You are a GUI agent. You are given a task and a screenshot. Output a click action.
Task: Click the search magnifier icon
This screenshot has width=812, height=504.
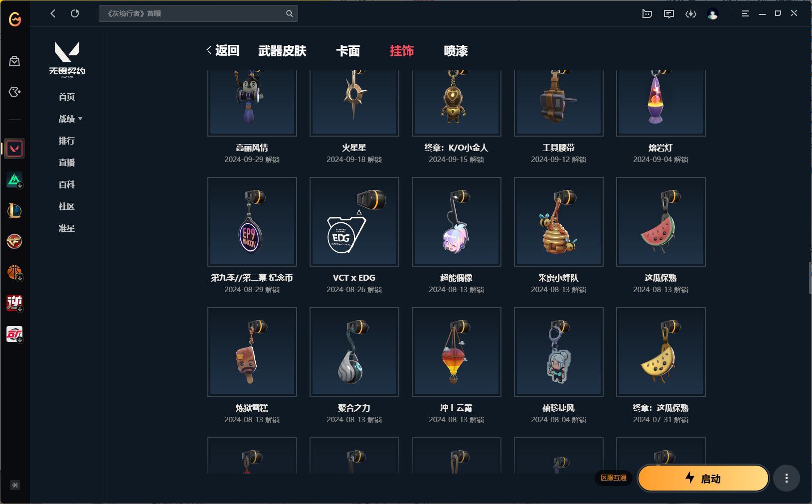(x=289, y=13)
